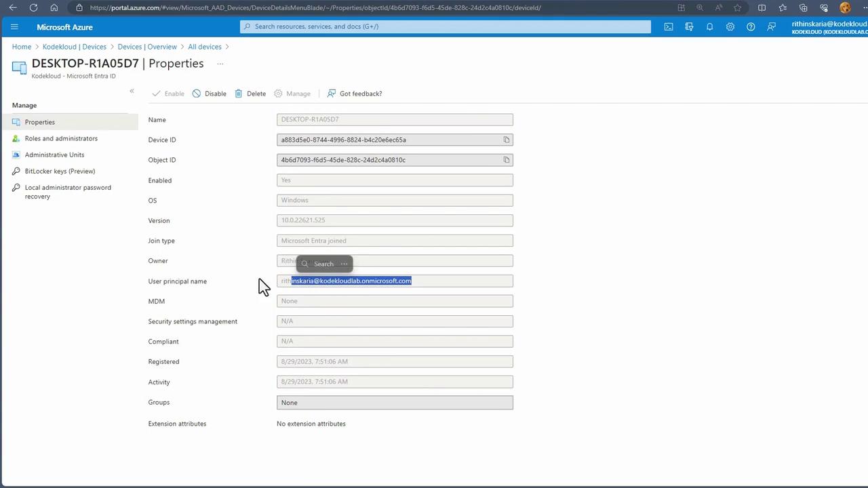
Task: Navigate to Devices | Overview breadcrumb
Action: (147, 47)
